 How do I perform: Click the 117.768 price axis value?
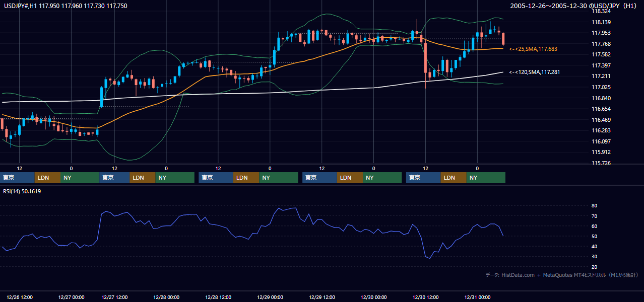click(602, 44)
